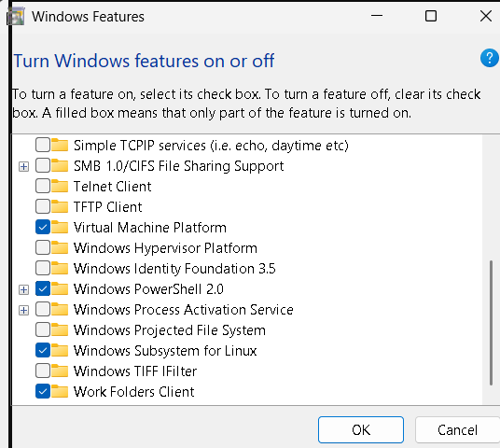Enable the Windows Hypervisor Platform checkbox
The image size is (500, 448).
[x=43, y=248]
